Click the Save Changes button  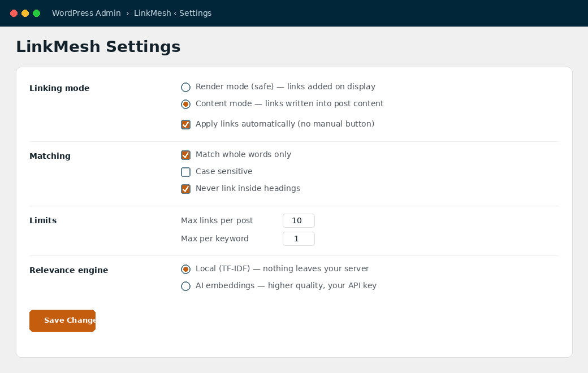[x=63, y=320]
